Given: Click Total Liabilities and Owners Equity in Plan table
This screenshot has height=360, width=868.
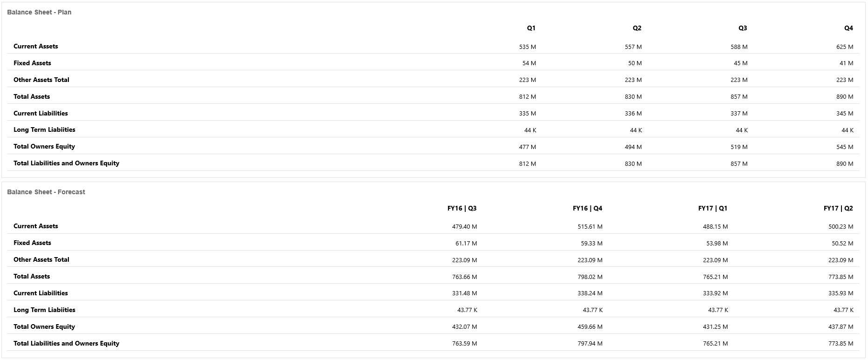Looking at the screenshot, I should pos(66,163).
